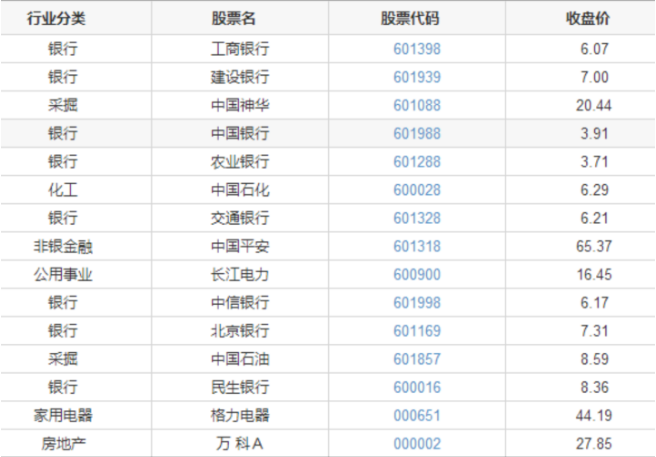Select stock name 民生银行
656x457 pixels.
point(240,387)
